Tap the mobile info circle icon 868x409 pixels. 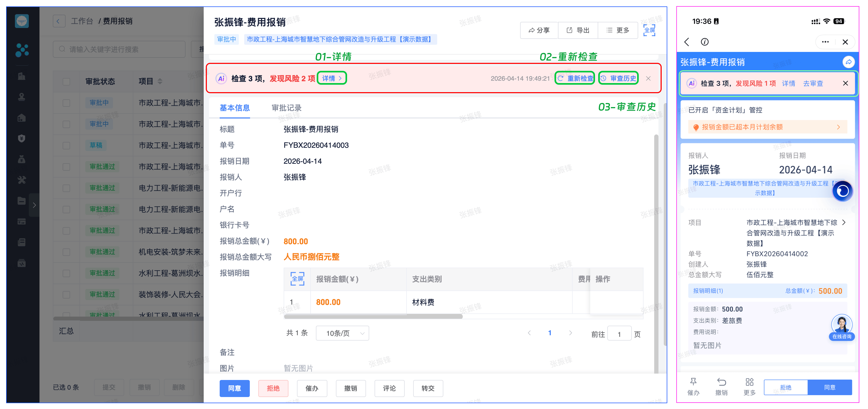[x=705, y=42]
